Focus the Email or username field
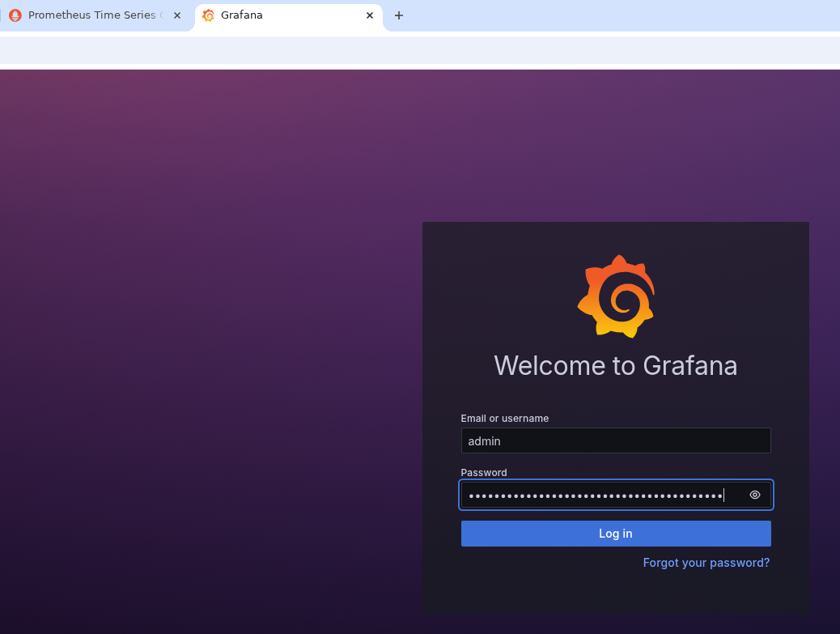The width and height of the screenshot is (840, 634). pos(615,441)
